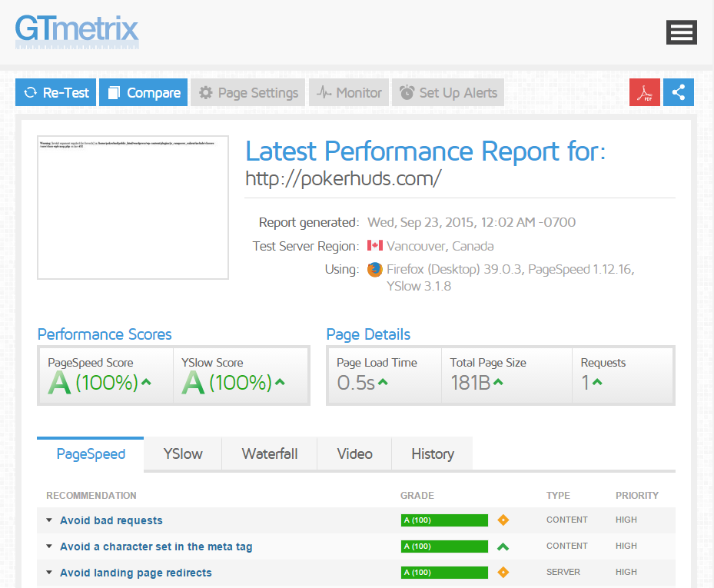Click the 181B total page size value
714x588 pixels.
[x=470, y=383]
